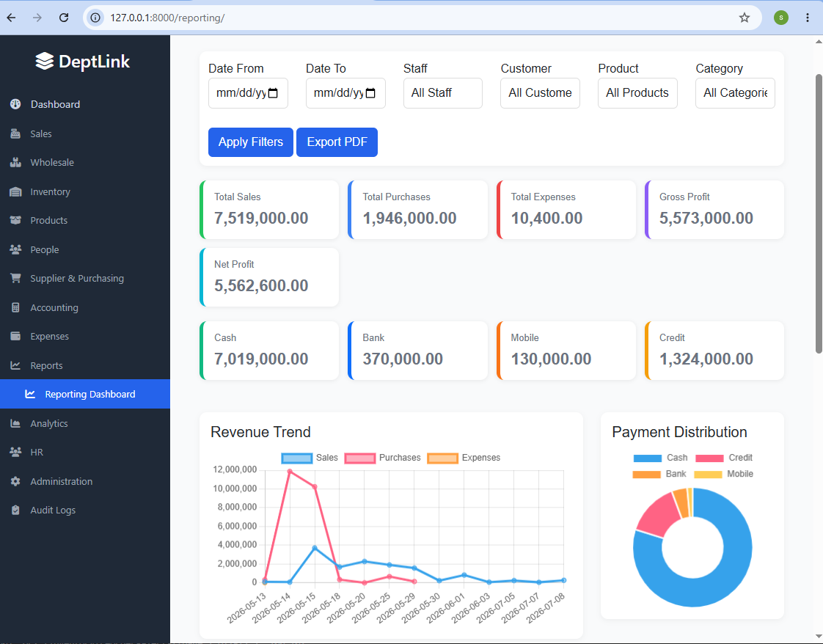Open the All Staff dropdown
The image size is (823, 644).
(443, 93)
